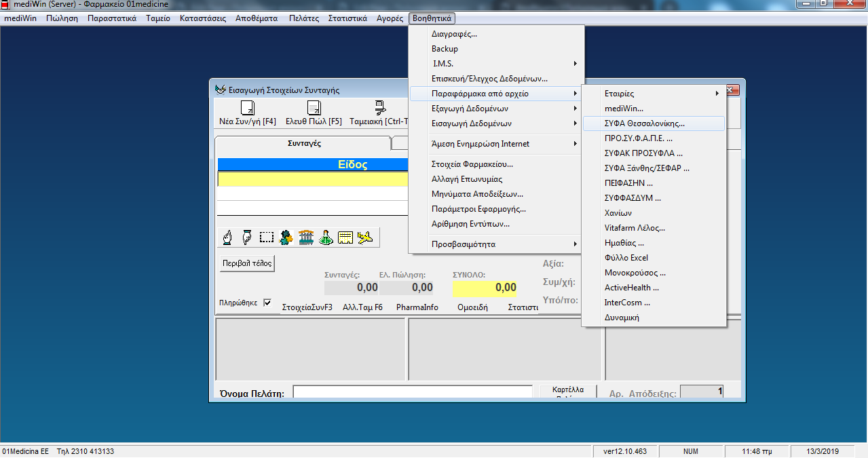This screenshot has height=458, width=868.
Task: Click the yellow receipt card icon
Action: tap(345, 237)
